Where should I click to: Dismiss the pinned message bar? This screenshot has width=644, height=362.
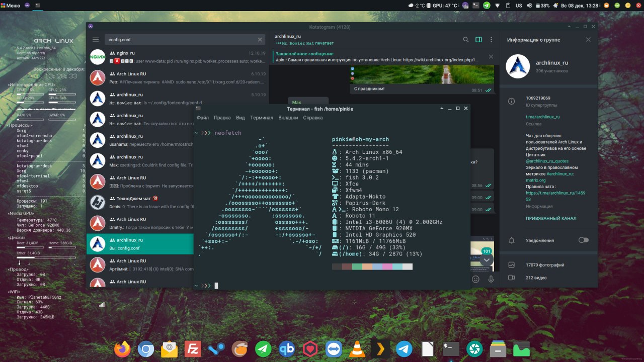(x=491, y=57)
